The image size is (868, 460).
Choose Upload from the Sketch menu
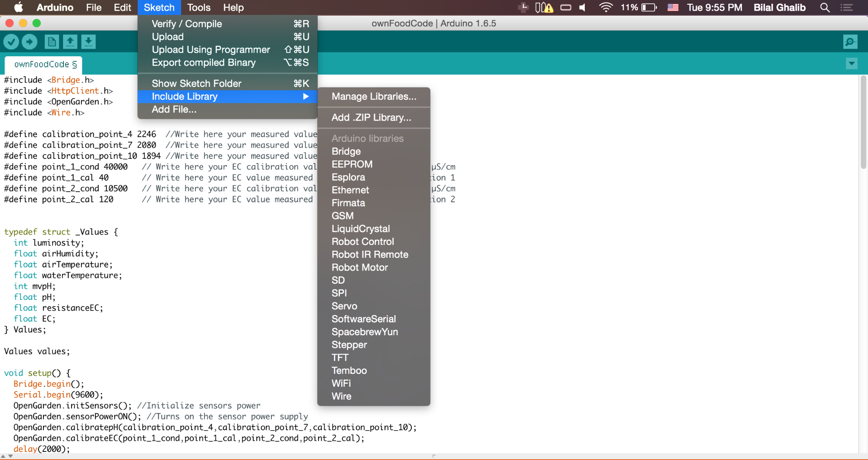(227, 37)
